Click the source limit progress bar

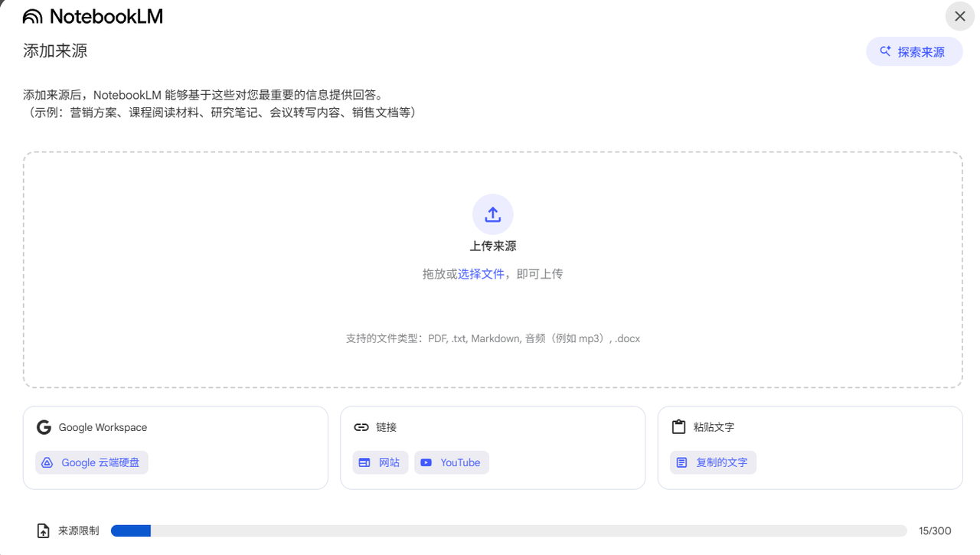click(x=509, y=531)
